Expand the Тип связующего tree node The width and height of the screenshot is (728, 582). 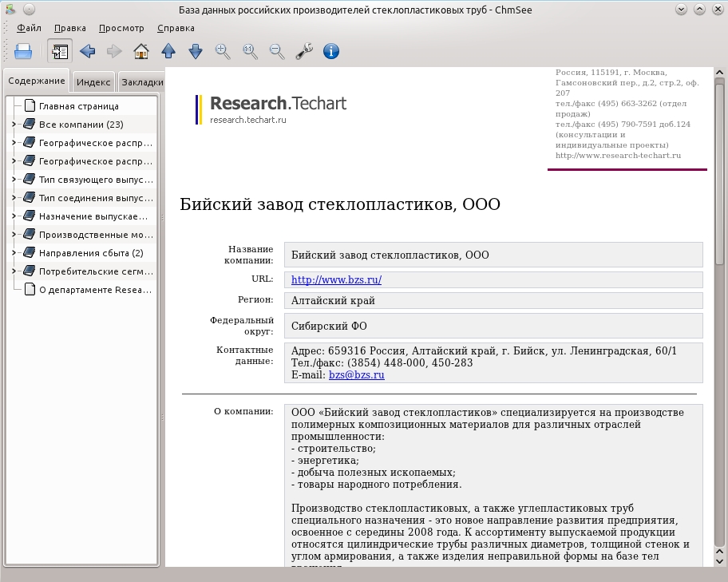pyautogui.click(x=14, y=180)
